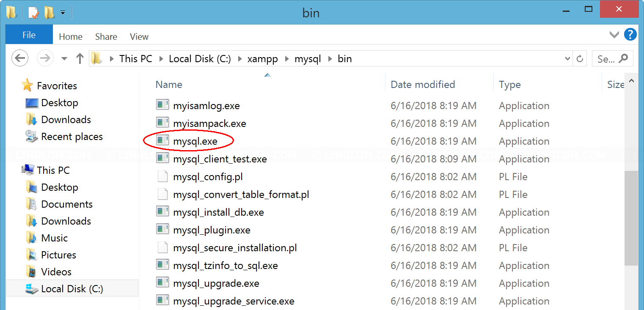The height and width of the screenshot is (310, 644).
Task: Click the mysql_client_test.exe file icon
Action: (x=162, y=158)
